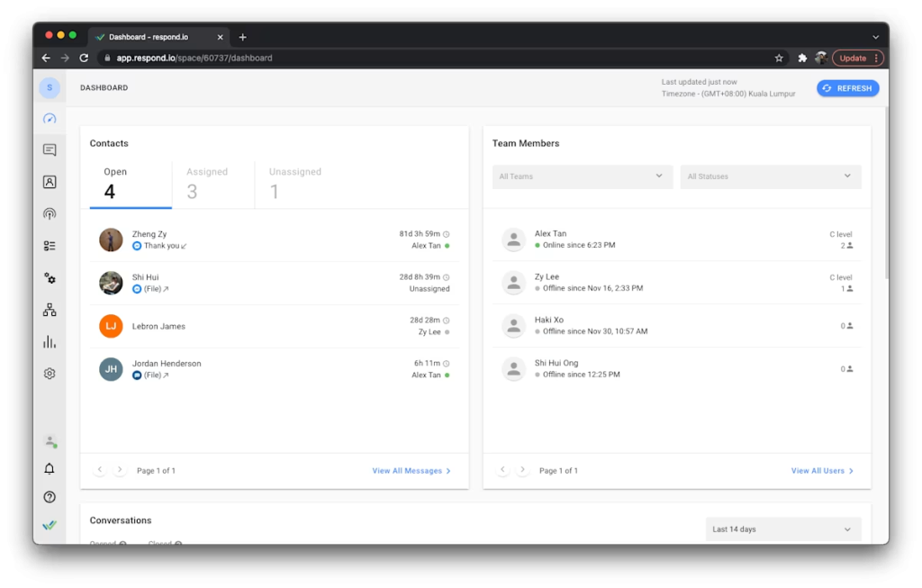
Task: Click the Refresh button
Action: pos(847,87)
